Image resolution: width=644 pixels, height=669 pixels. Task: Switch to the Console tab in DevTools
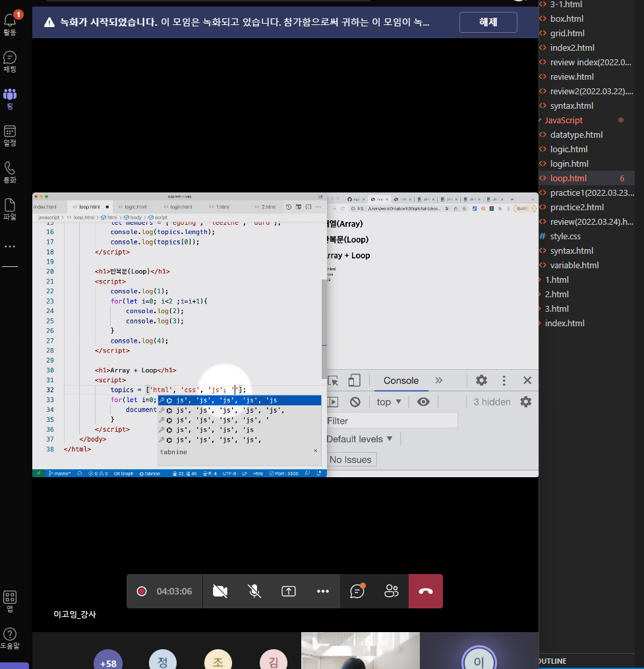401,380
